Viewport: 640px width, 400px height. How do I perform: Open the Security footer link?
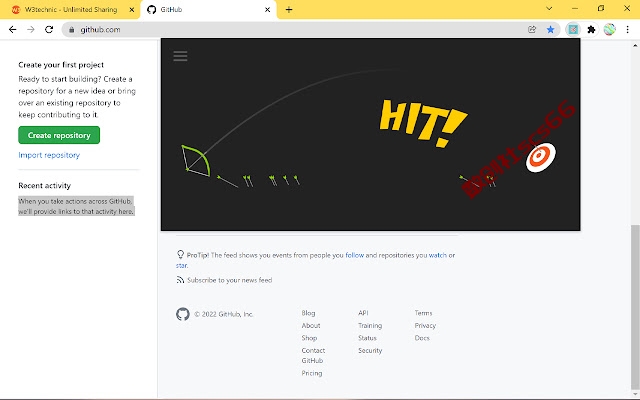click(370, 350)
